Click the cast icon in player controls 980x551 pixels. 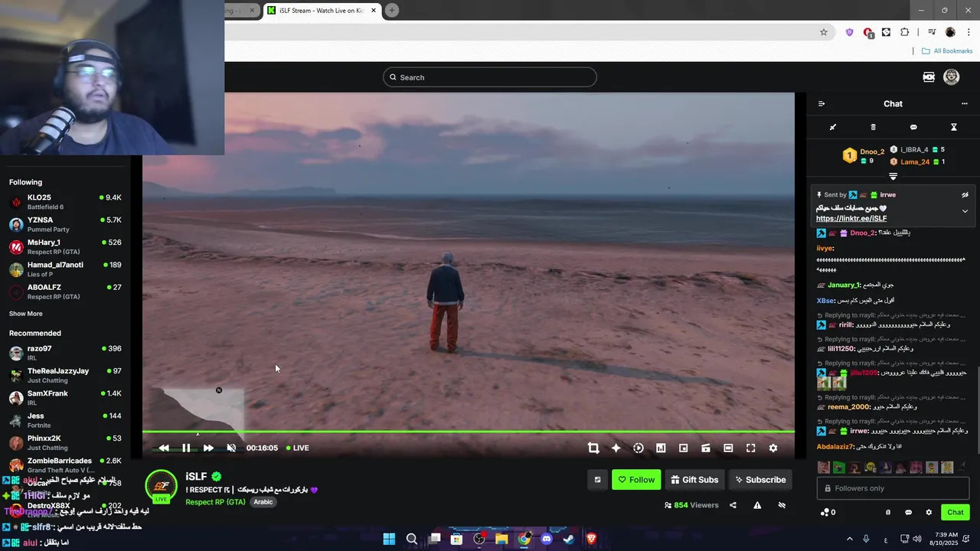[706, 448]
